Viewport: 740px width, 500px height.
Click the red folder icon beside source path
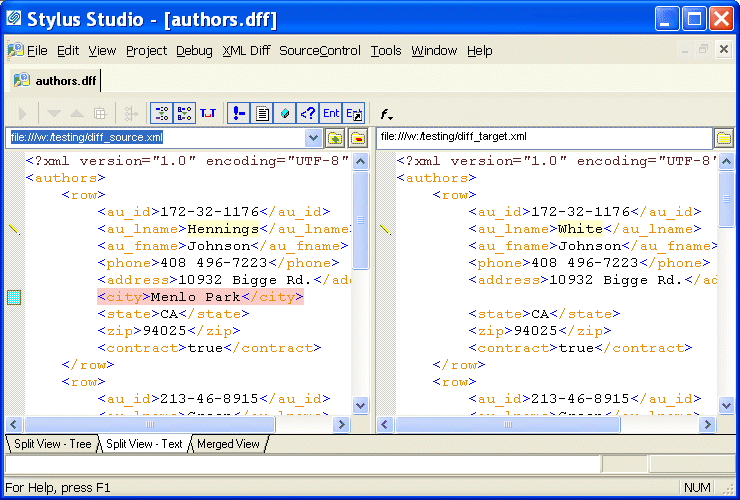358,138
